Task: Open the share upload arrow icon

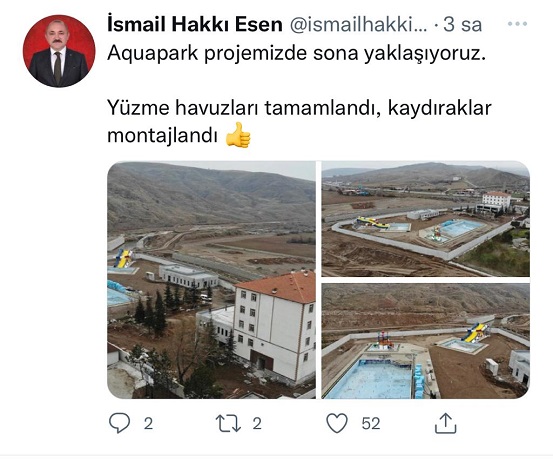Action: (x=445, y=423)
